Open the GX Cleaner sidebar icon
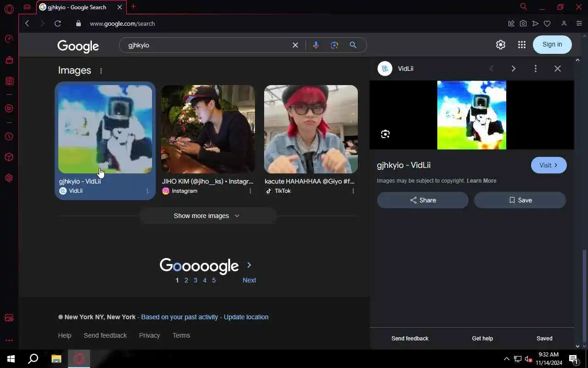The width and height of the screenshot is (588, 368). (9, 60)
